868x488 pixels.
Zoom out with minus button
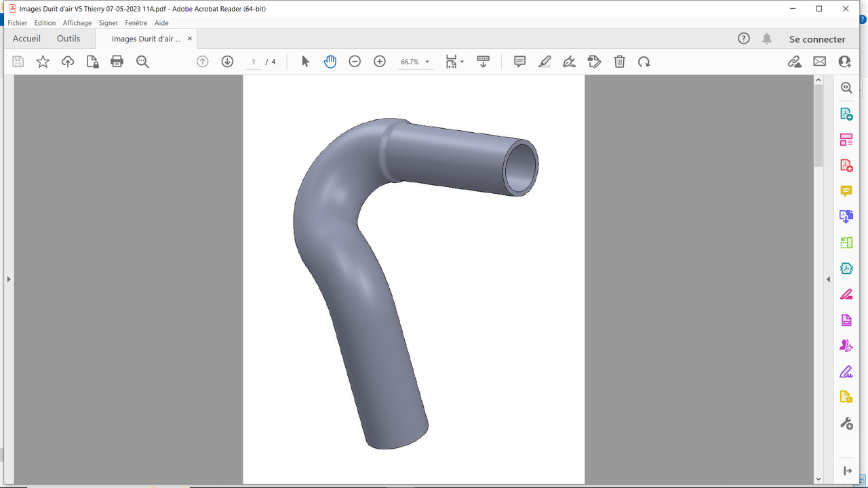click(x=355, y=62)
